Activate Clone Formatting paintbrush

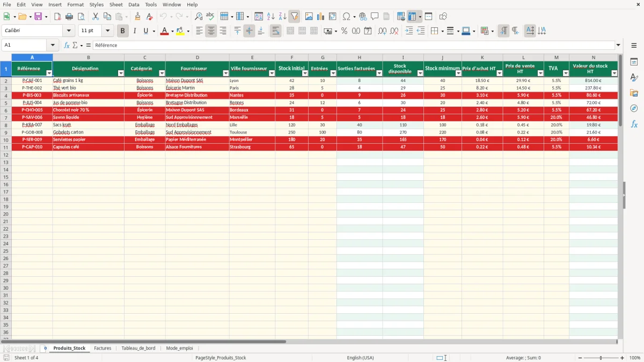pos(138,17)
